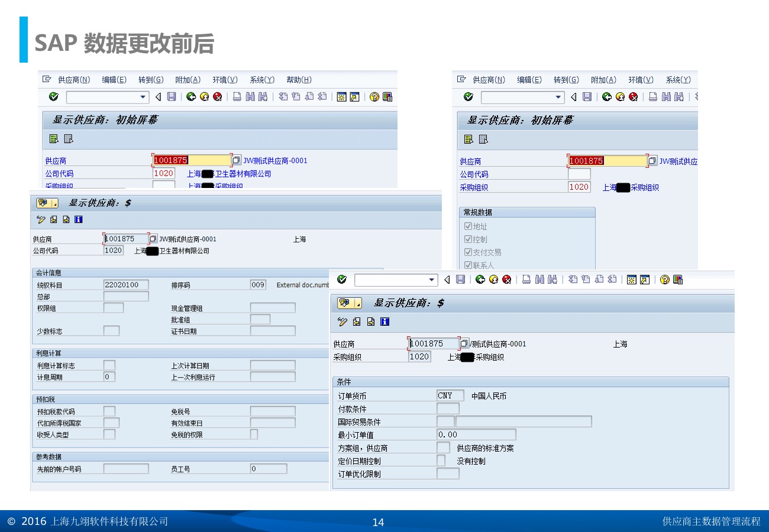Toggle the 地址 checkbox
This screenshot has height=532, width=769.
click(468, 226)
